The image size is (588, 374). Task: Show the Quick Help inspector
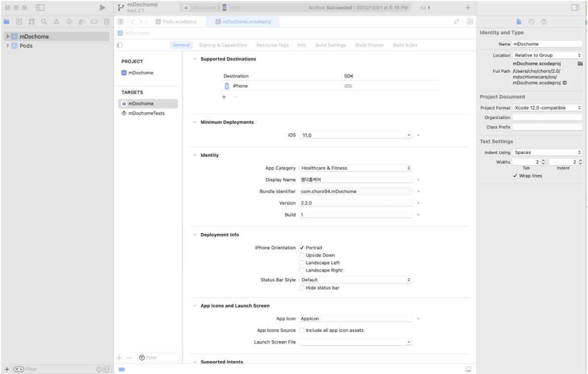tap(544, 22)
